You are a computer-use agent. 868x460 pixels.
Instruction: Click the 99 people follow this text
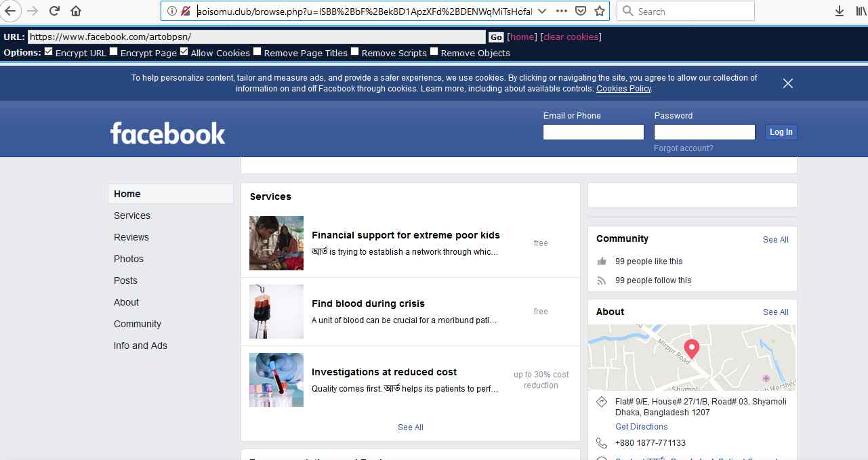point(653,280)
